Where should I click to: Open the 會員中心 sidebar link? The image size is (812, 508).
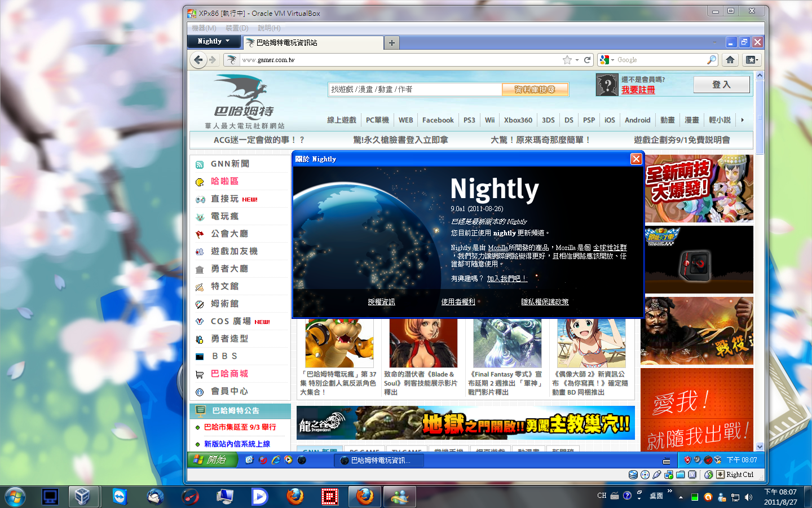pyautogui.click(x=230, y=391)
